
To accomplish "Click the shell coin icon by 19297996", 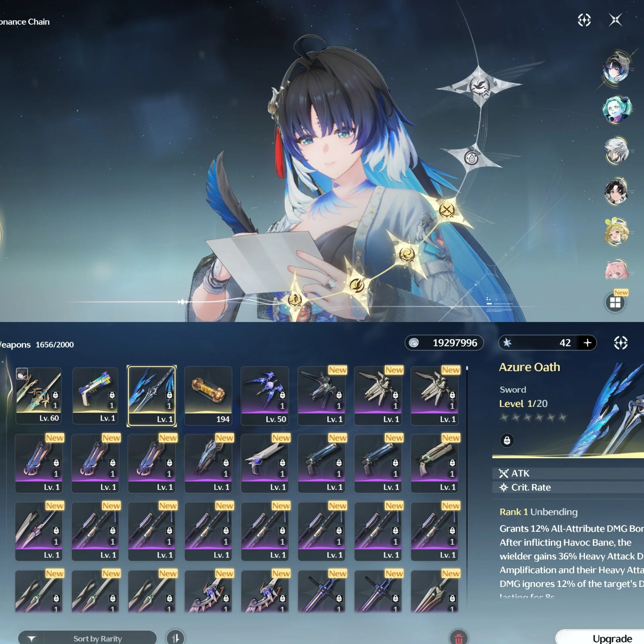I will 414,343.
